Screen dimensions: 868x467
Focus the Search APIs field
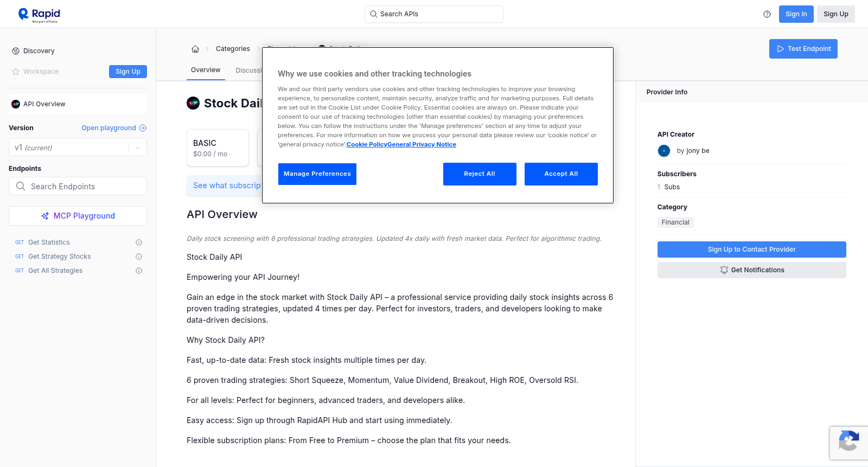[x=434, y=14]
